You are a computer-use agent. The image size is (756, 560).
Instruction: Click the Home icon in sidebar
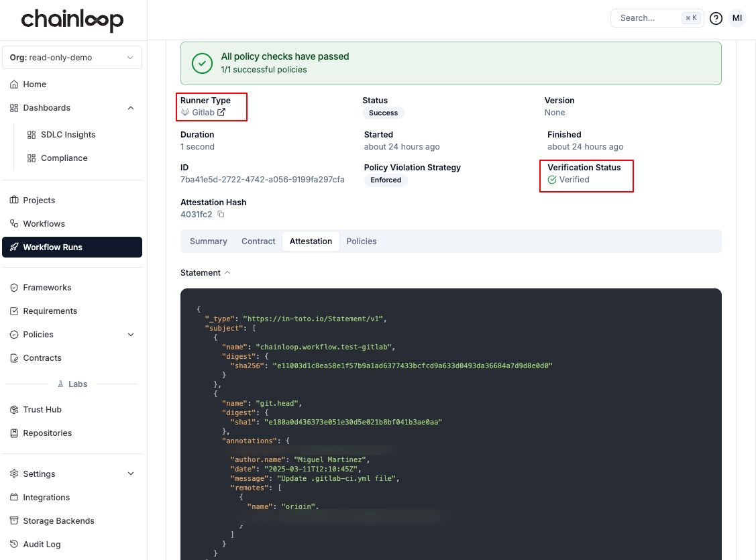tap(14, 85)
